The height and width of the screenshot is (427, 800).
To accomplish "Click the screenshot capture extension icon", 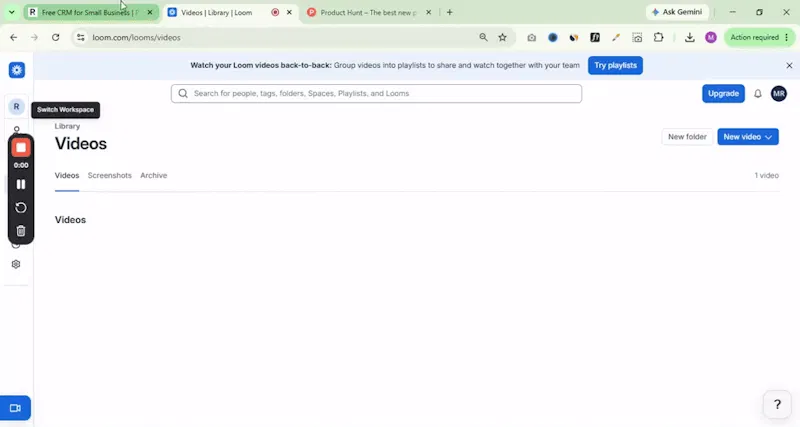I will click(637, 37).
